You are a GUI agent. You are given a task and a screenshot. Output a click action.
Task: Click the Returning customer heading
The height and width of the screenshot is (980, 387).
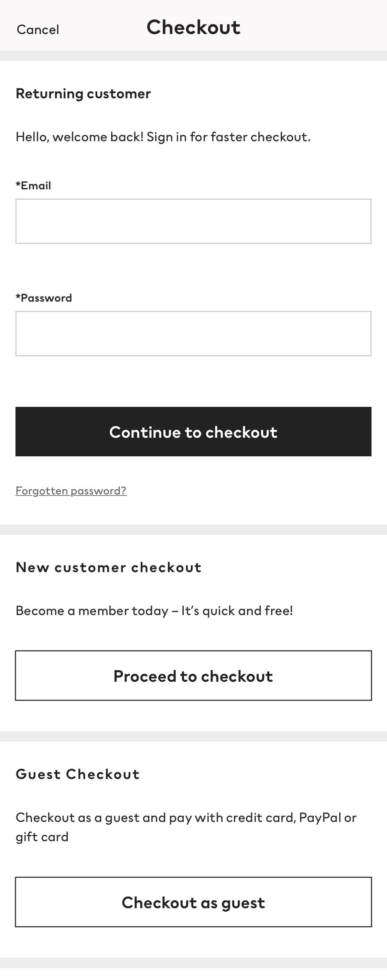[83, 93]
